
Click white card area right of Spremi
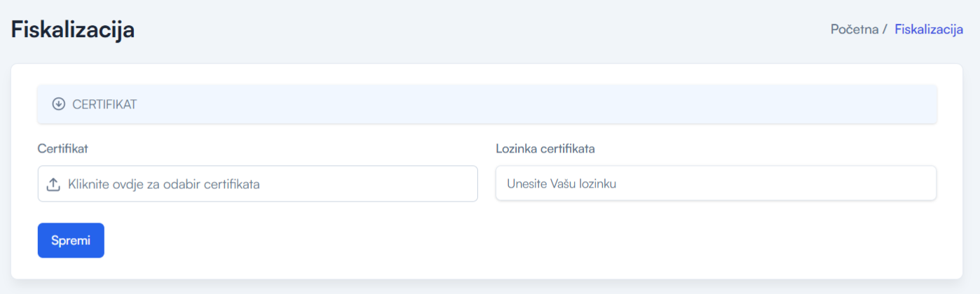point(491,240)
